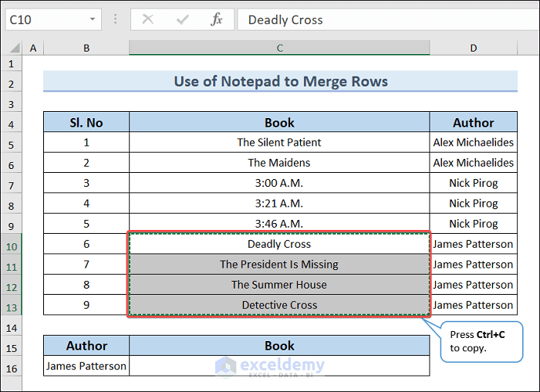Image resolution: width=540 pixels, height=392 pixels.
Task: Select row 16 header
Action: tap(12, 367)
